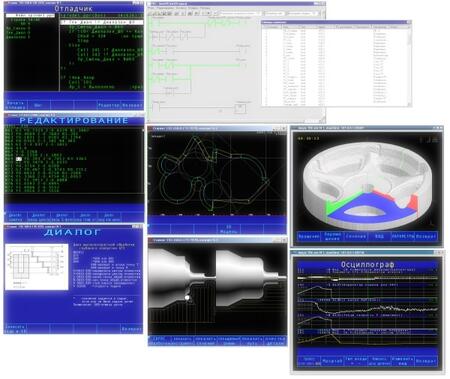Click the green highlighted face on 3D part

[x=339, y=204]
